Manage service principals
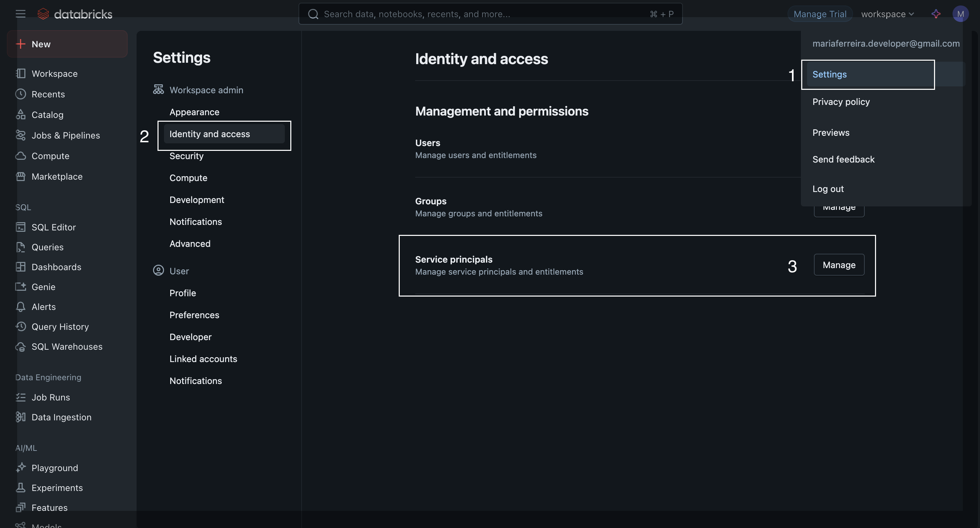980x528 pixels. point(839,265)
